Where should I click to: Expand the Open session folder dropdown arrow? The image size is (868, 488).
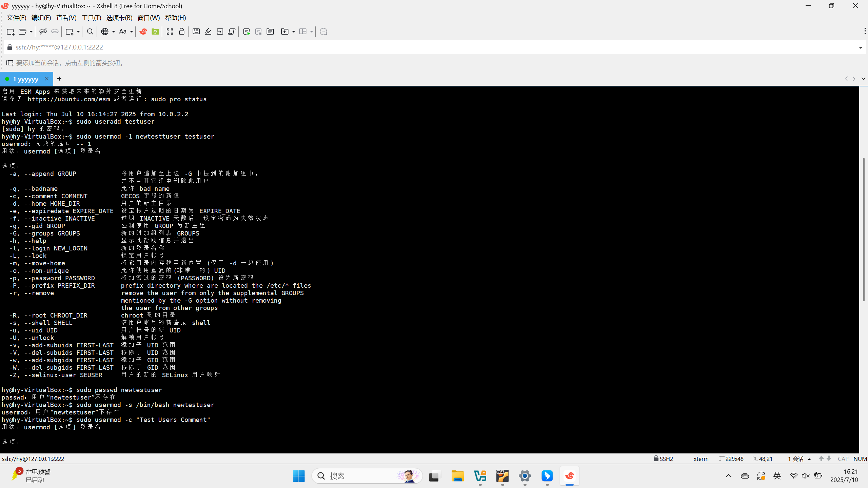pos(31,32)
